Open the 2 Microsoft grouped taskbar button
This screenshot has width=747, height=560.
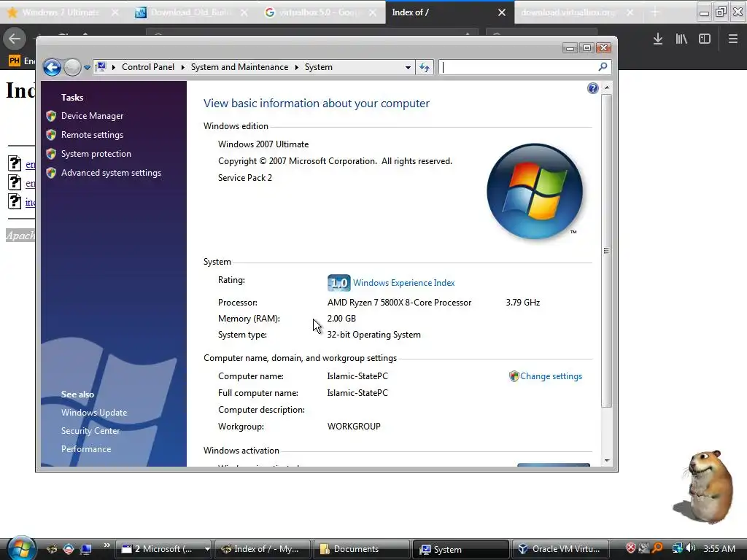tap(165, 549)
